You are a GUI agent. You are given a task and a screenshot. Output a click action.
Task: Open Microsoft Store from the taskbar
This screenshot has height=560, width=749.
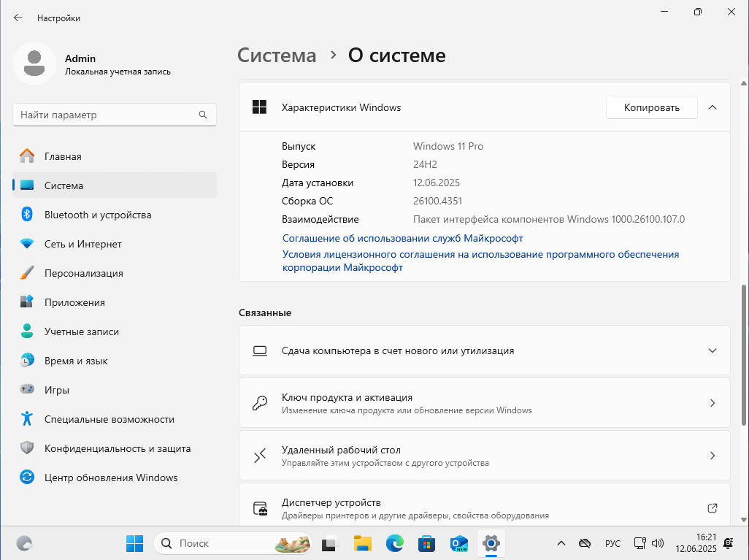(426, 543)
